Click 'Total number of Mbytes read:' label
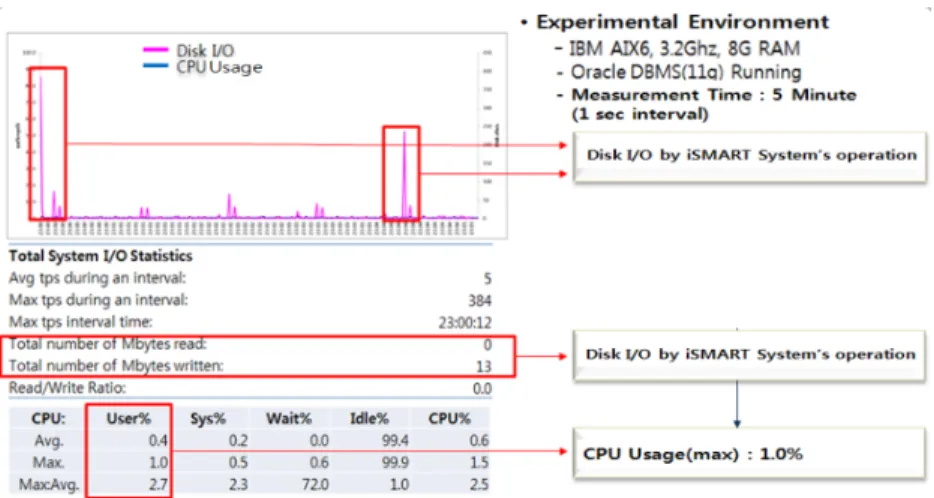Screen dimensions: 934x498 click(x=108, y=344)
